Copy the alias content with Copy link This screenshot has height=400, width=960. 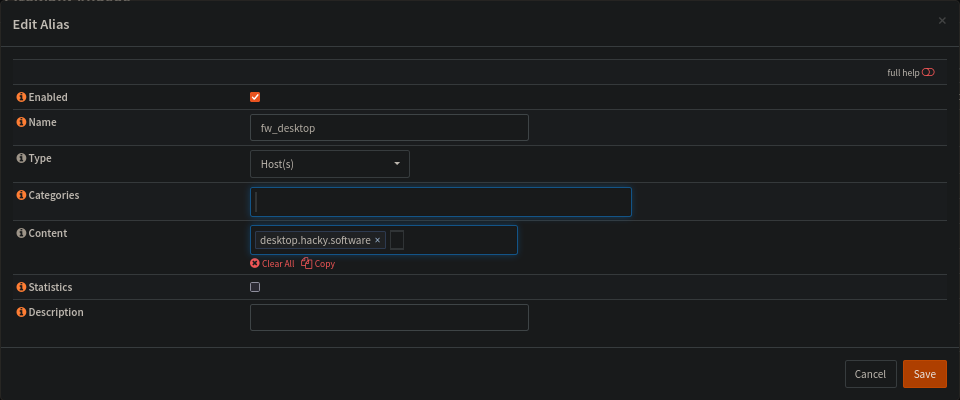click(318, 264)
